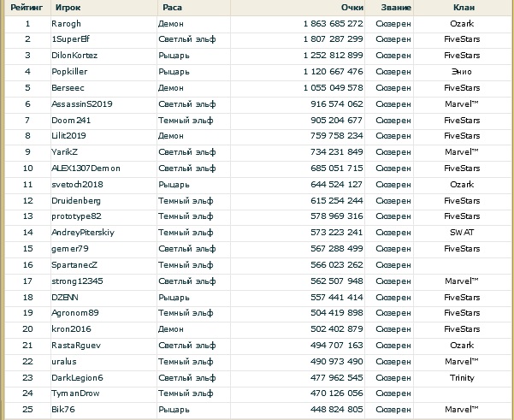This screenshot has height=420, width=514.
Task: Sort the table by the Рейтинг column header
Action: click(x=27, y=7)
